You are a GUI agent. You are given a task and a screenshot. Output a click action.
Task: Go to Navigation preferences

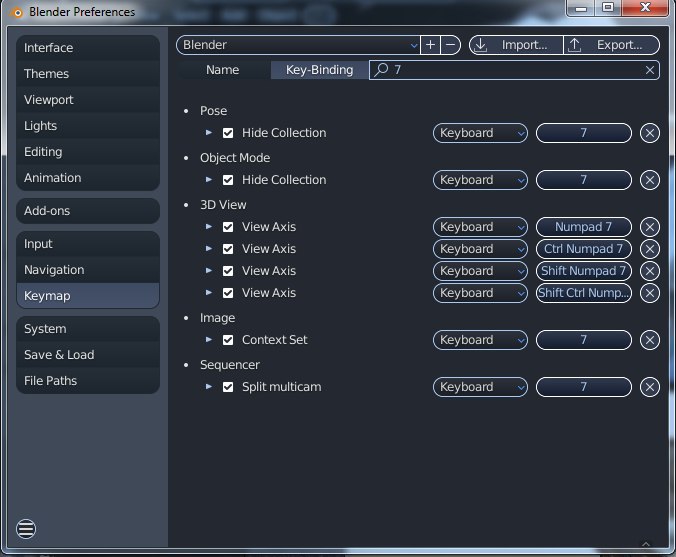click(x=88, y=270)
